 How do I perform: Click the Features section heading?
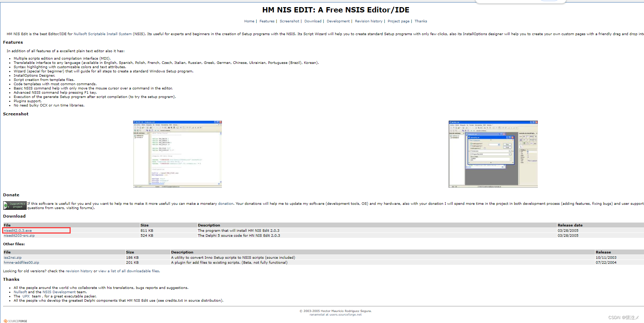[x=13, y=42]
